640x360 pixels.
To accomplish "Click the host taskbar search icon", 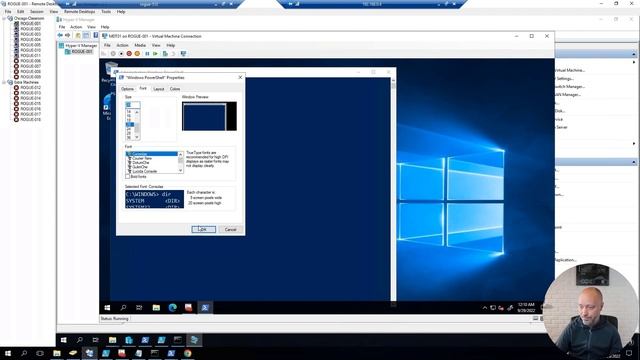I will [x=24, y=353].
